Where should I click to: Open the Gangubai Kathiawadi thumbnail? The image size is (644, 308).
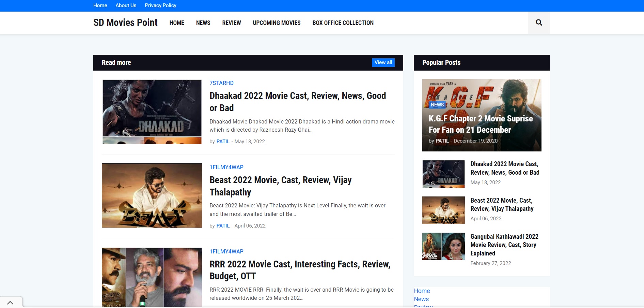443,246
